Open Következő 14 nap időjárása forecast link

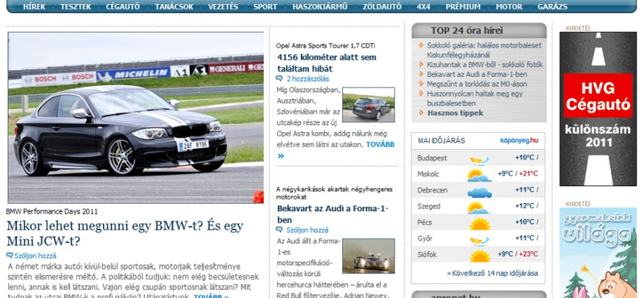tap(492, 273)
